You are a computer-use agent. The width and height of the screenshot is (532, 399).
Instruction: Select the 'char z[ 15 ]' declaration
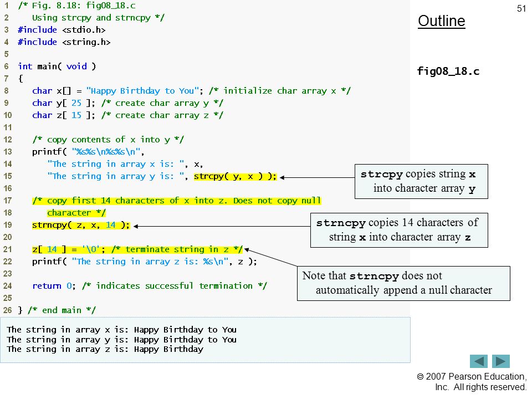click(63, 115)
